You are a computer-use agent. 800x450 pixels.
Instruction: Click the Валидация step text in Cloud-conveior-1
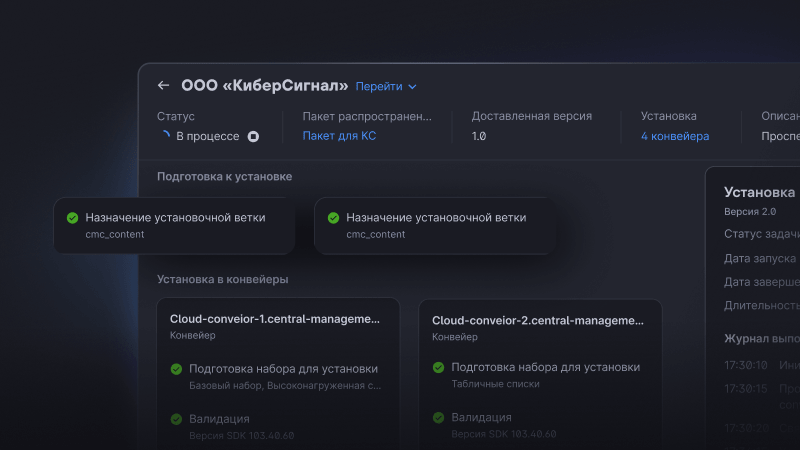click(219, 419)
